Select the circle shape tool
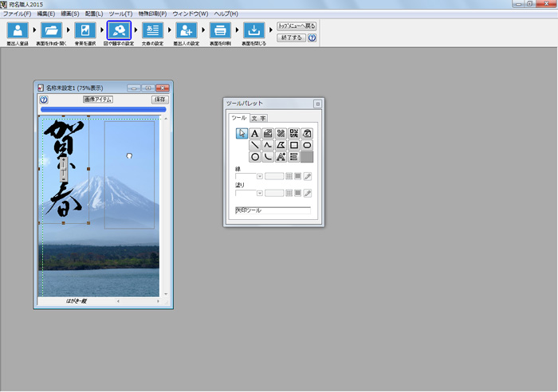558x392 pixels. (x=255, y=157)
